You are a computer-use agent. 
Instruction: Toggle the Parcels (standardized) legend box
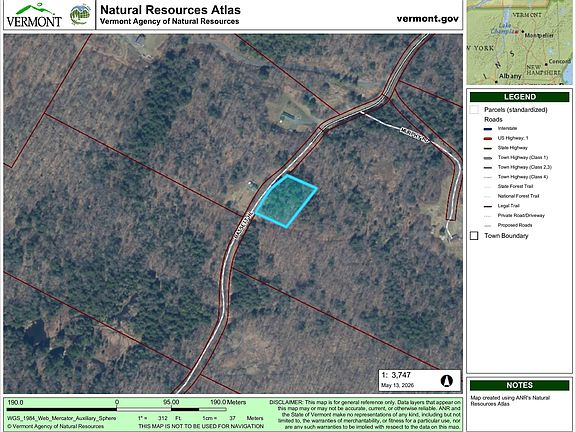pyautogui.click(x=475, y=109)
